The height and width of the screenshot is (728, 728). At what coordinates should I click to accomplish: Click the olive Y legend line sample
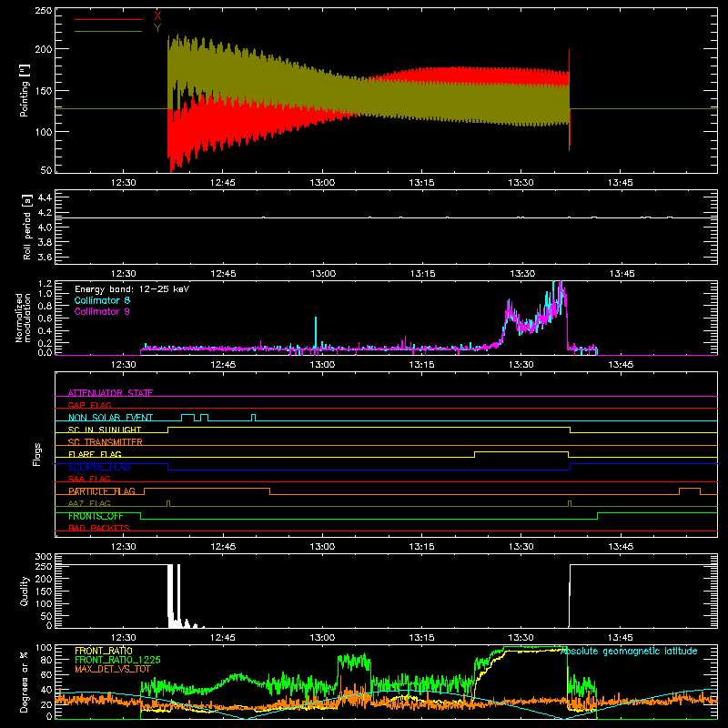tap(108, 31)
